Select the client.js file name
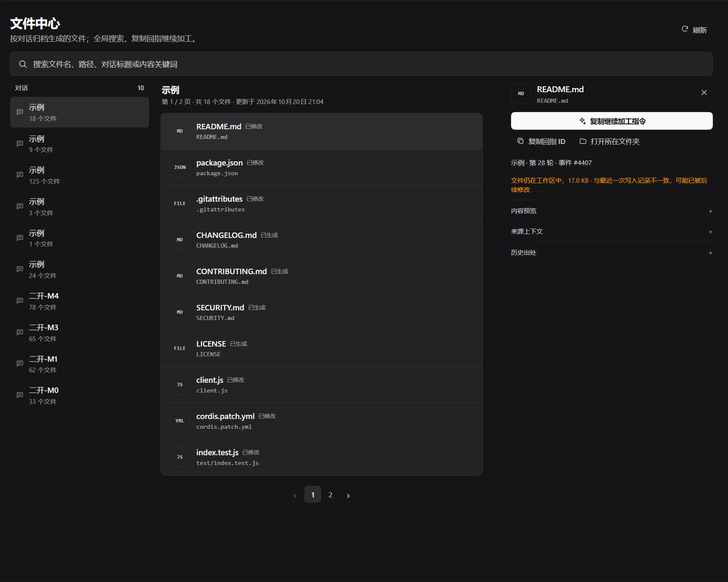728x582 pixels. pyautogui.click(x=210, y=380)
